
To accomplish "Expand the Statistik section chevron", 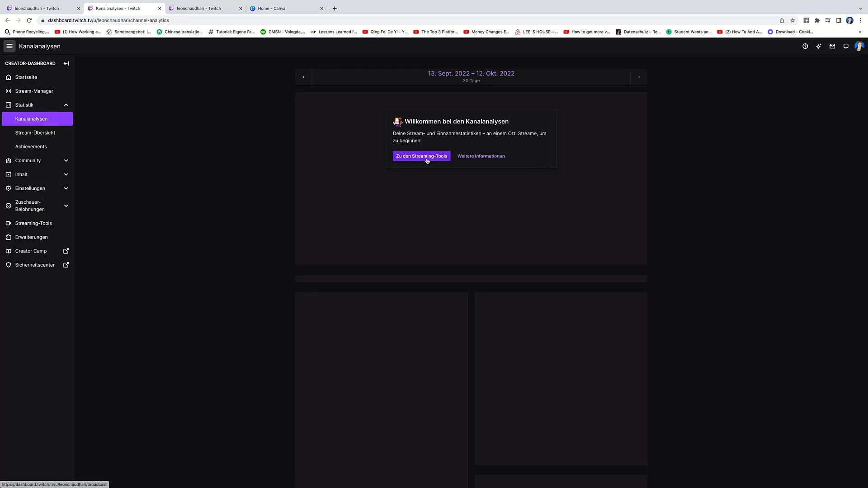I will pos(66,105).
